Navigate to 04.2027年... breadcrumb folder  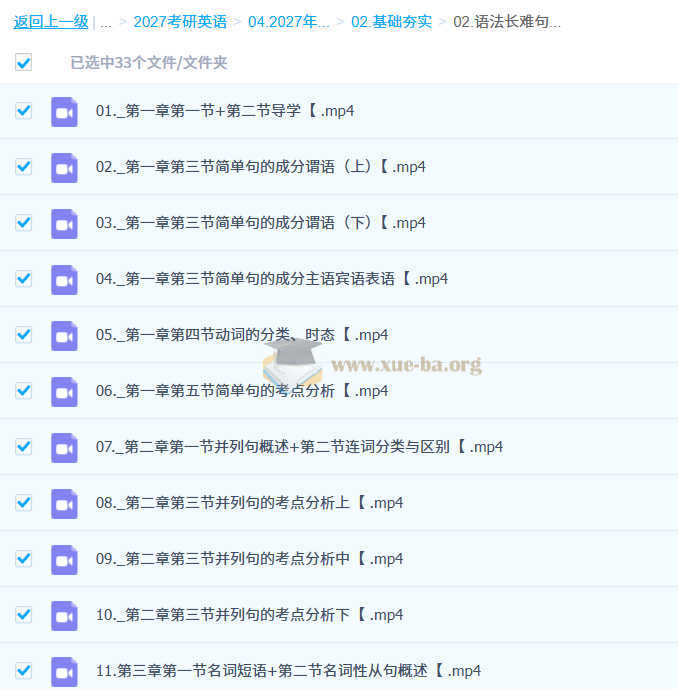[x=288, y=22]
